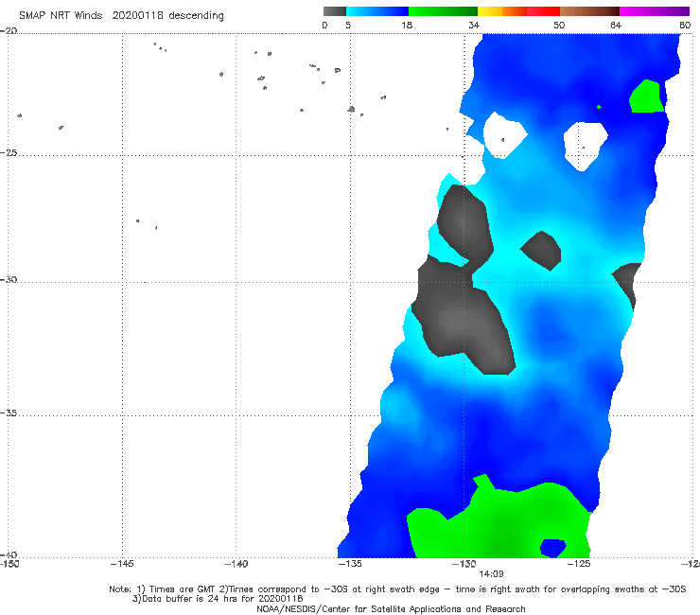Viewport: 700px width, 615px height.
Task: Click the small green wind patch near top right
Action: [x=646, y=97]
